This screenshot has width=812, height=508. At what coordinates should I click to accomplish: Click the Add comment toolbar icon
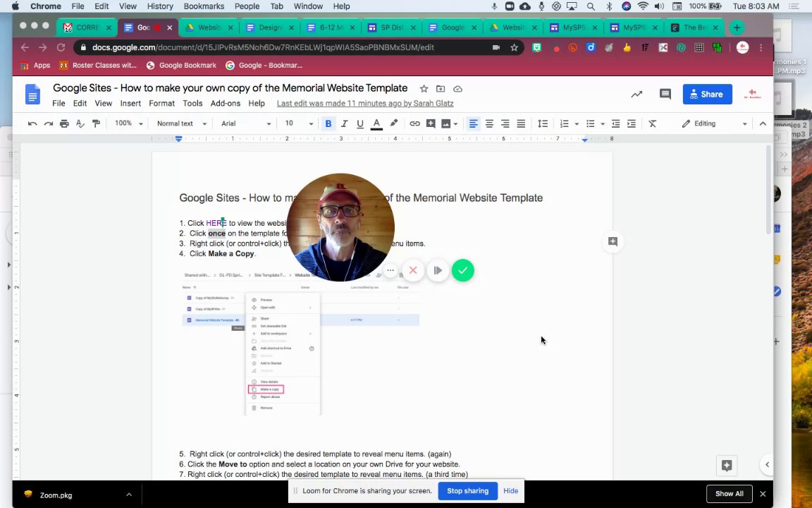pos(431,123)
